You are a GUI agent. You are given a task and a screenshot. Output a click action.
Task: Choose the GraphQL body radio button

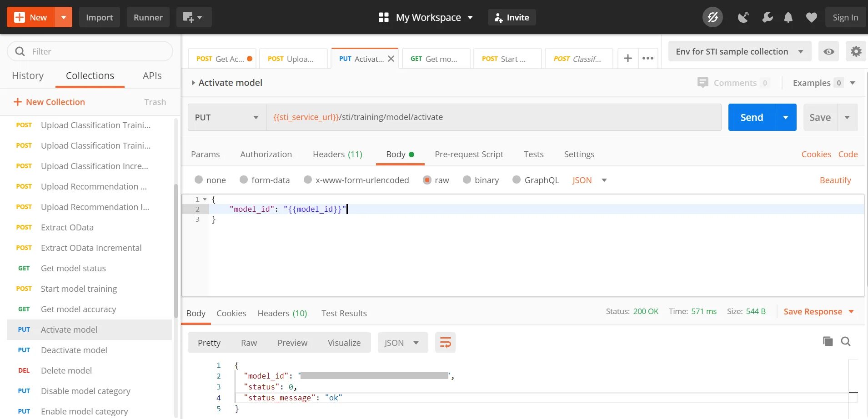517,180
